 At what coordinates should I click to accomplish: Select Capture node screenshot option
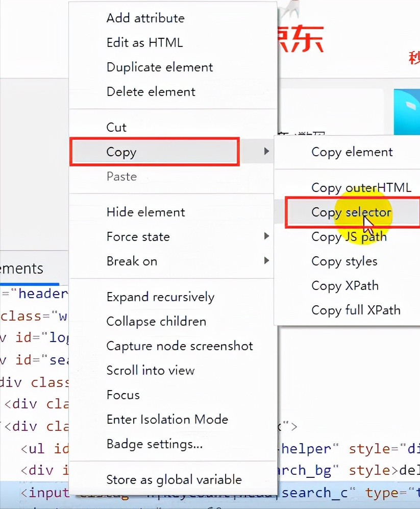180,346
